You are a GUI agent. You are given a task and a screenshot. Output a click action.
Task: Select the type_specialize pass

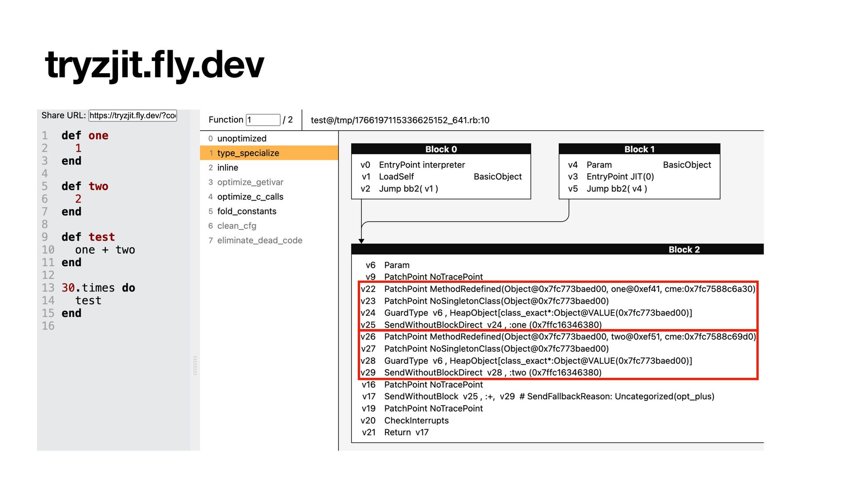(248, 153)
